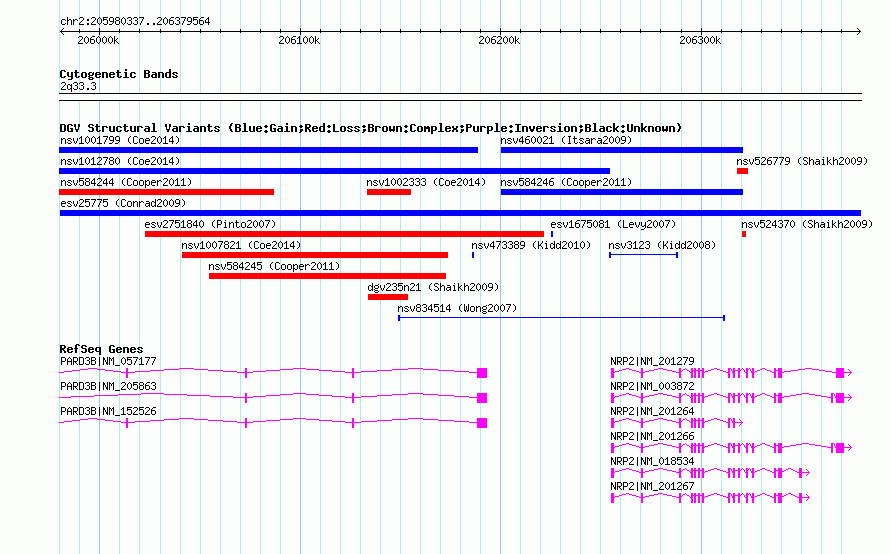Open the PARD3B|NM_205863 transcript label

click(x=108, y=386)
